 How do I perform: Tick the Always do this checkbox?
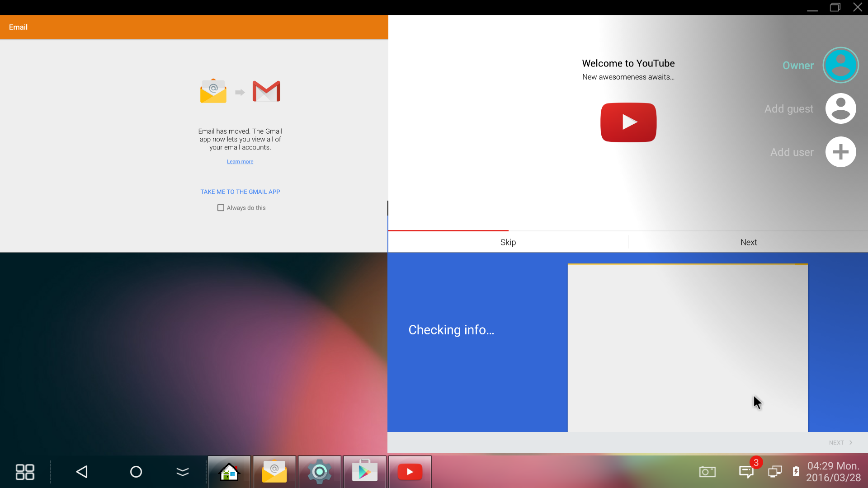point(221,208)
